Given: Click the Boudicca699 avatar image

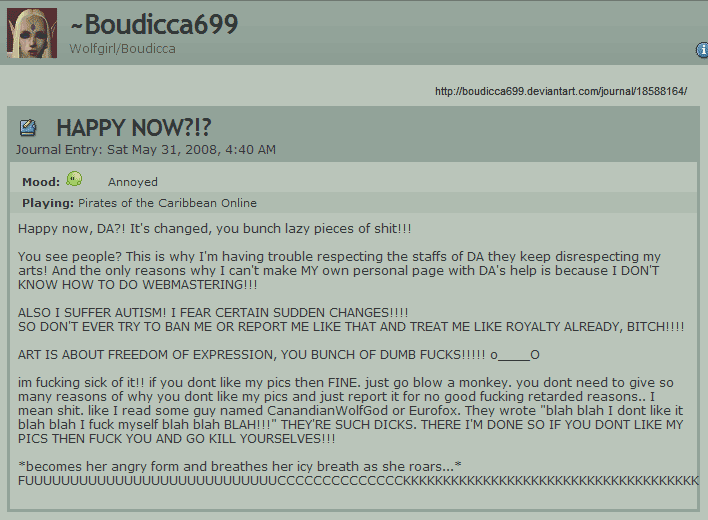Looking at the screenshot, I should (x=32, y=33).
